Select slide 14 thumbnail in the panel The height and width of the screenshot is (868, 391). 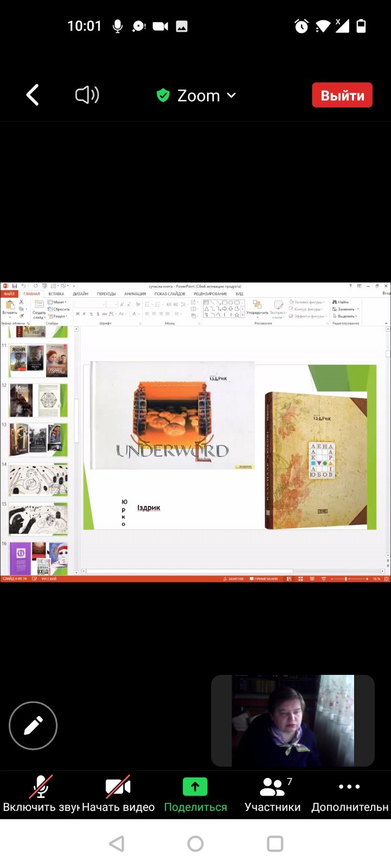tap(38, 480)
